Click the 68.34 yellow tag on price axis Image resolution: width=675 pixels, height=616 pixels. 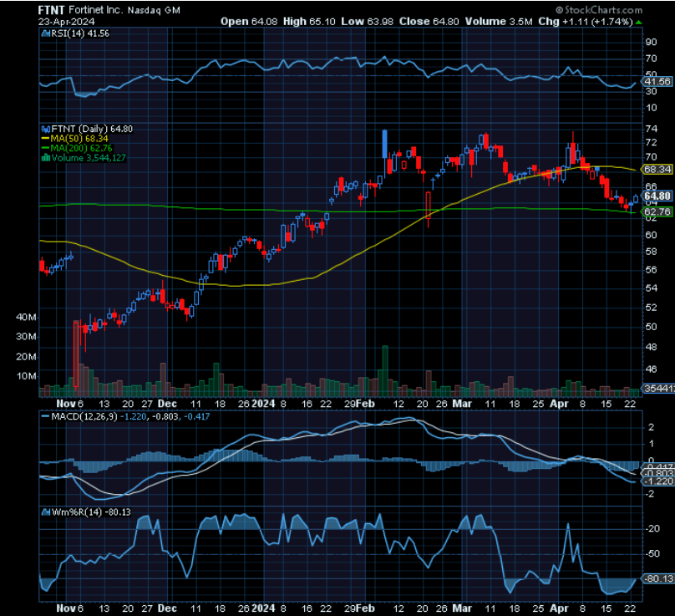pyautogui.click(x=657, y=170)
